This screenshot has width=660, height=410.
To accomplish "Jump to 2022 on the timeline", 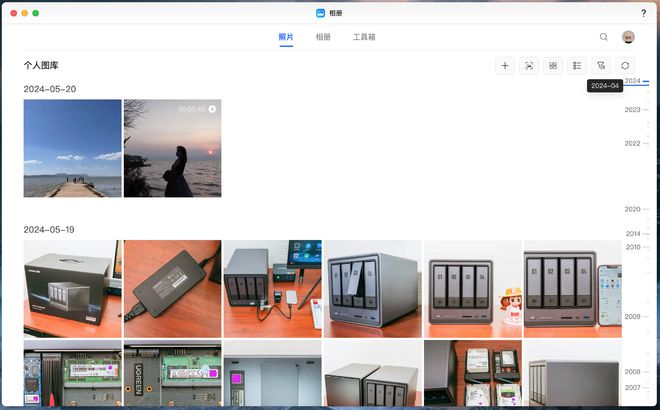I will (x=632, y=144).
